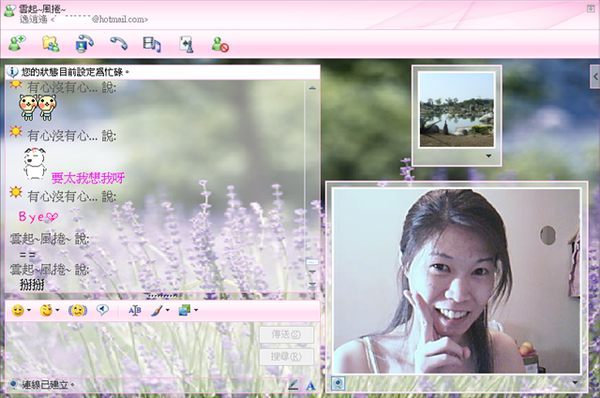Expand the background picker dropdown arrow

(x=196, y=310)
